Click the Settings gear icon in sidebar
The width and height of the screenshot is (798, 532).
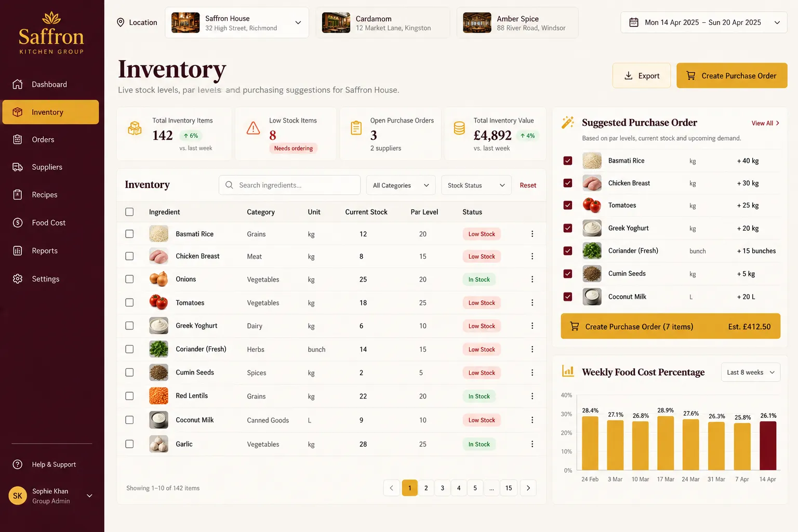click(x=18, y=278)
